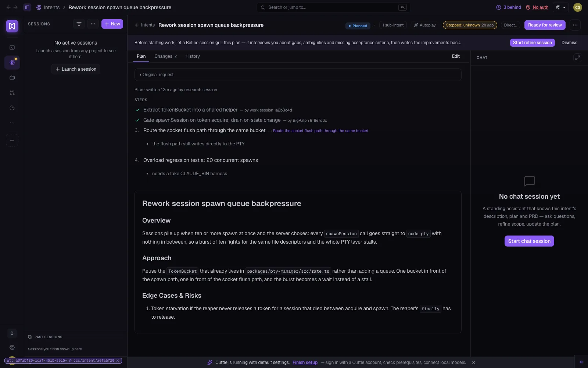588x368 pixels.
Task: Open the linked socket flush sub-intent
Action: pyautogui.click(x=320, y=131)
